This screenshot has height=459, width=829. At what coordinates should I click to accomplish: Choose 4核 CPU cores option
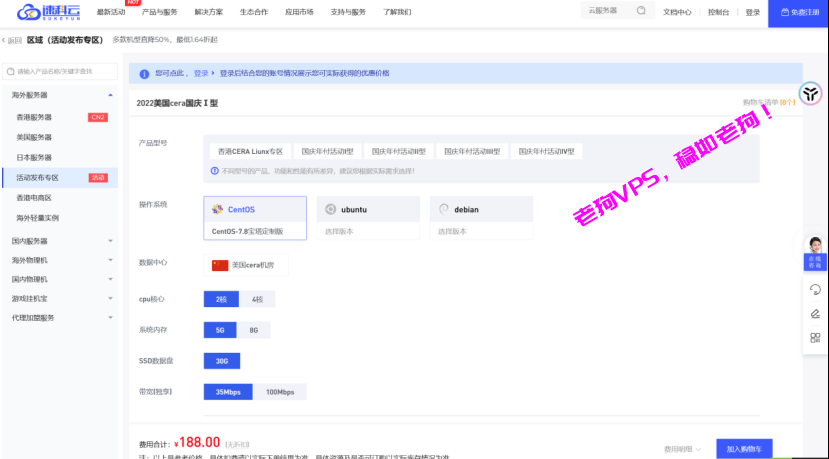257,299
